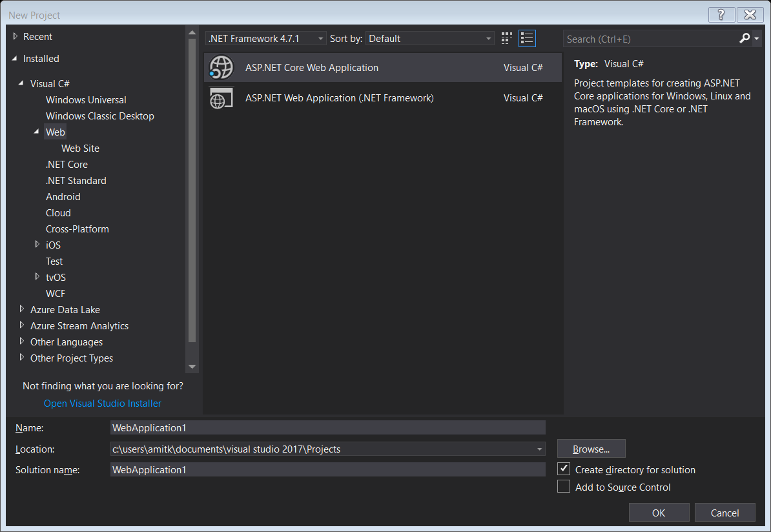
Task: Open search options dropdown arrow
Action: [757, 38]
